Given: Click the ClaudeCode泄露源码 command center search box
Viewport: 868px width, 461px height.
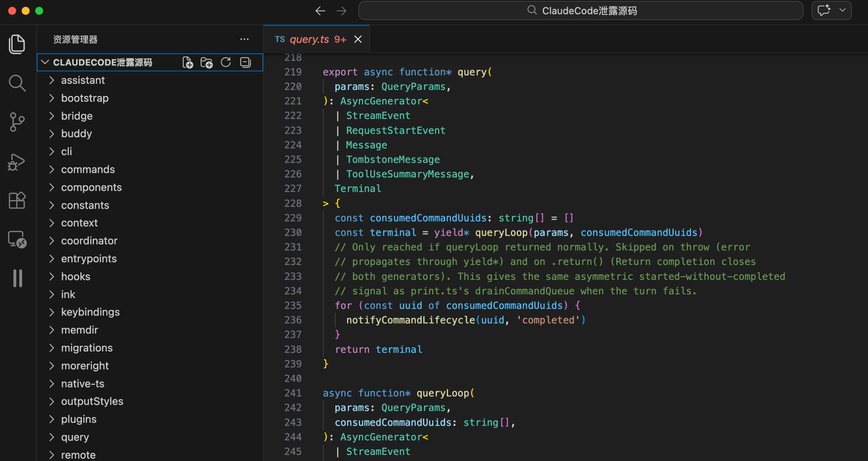Looking at the screenshot, I should pos(580,11).
